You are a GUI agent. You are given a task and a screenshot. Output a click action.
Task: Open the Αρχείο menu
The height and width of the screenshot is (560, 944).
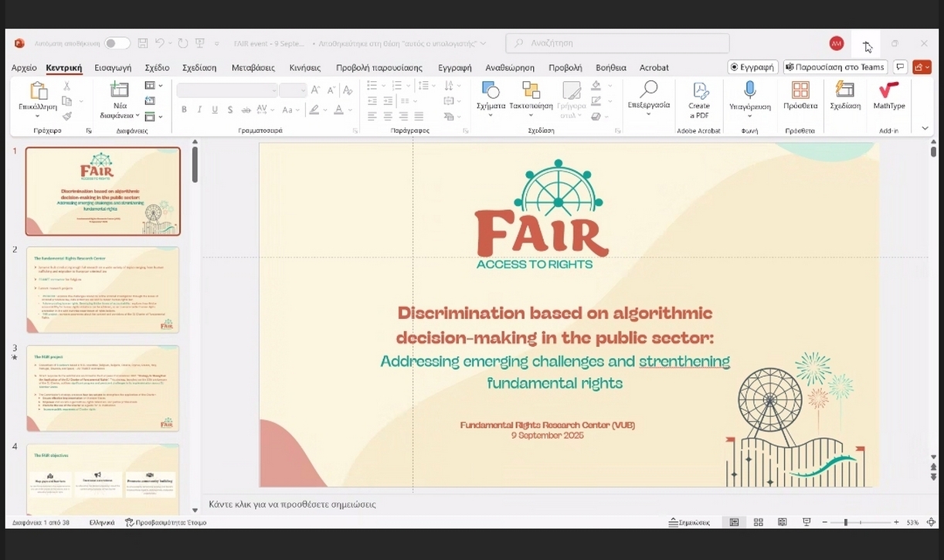pyautogui.click(x=24, y=68)
